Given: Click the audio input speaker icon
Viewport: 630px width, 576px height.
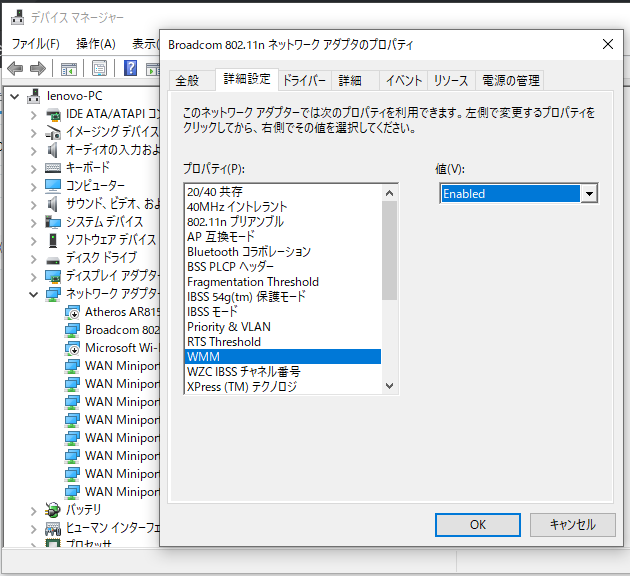Looking at the screenshot, I should 52,150.
